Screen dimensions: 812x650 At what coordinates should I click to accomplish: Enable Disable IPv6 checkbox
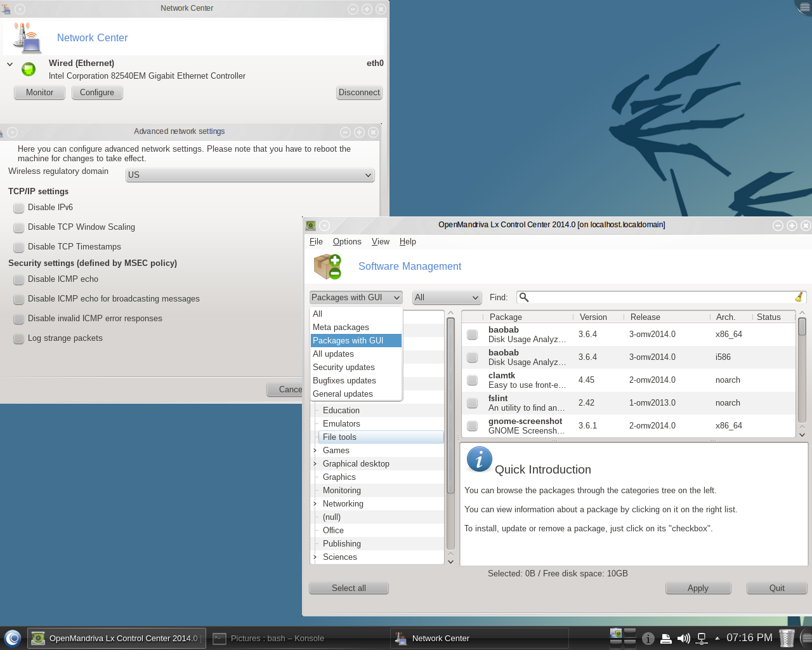click(19, 208)
